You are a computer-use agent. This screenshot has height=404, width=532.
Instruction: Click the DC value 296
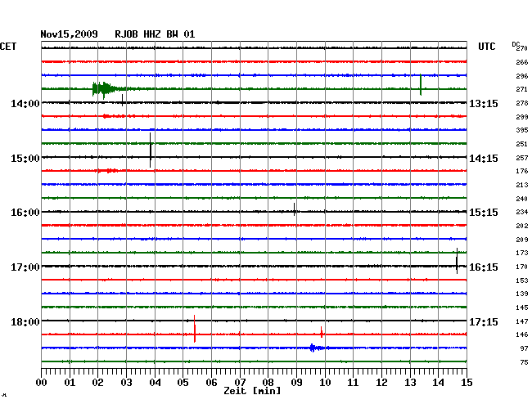point(522,76)
